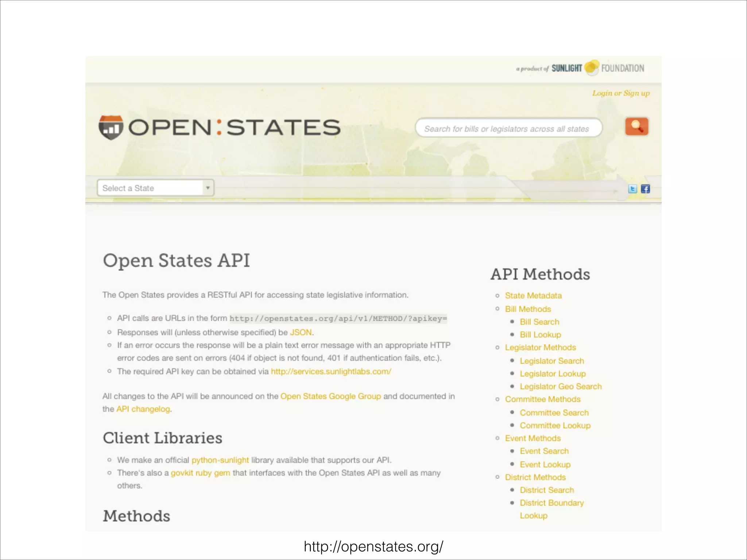Click Login or Sign up link

coord(621,93)
